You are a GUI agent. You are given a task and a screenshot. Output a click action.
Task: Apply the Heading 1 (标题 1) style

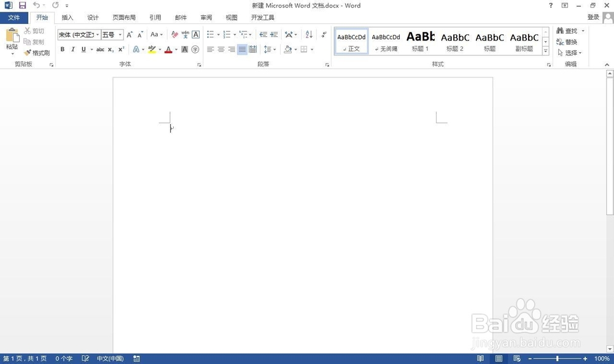click(421, 41)
